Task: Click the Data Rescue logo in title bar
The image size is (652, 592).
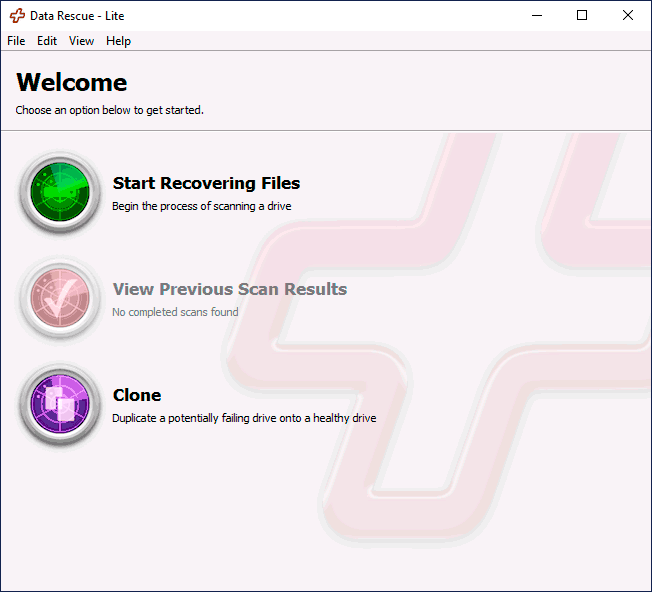Action: [17, 16]
